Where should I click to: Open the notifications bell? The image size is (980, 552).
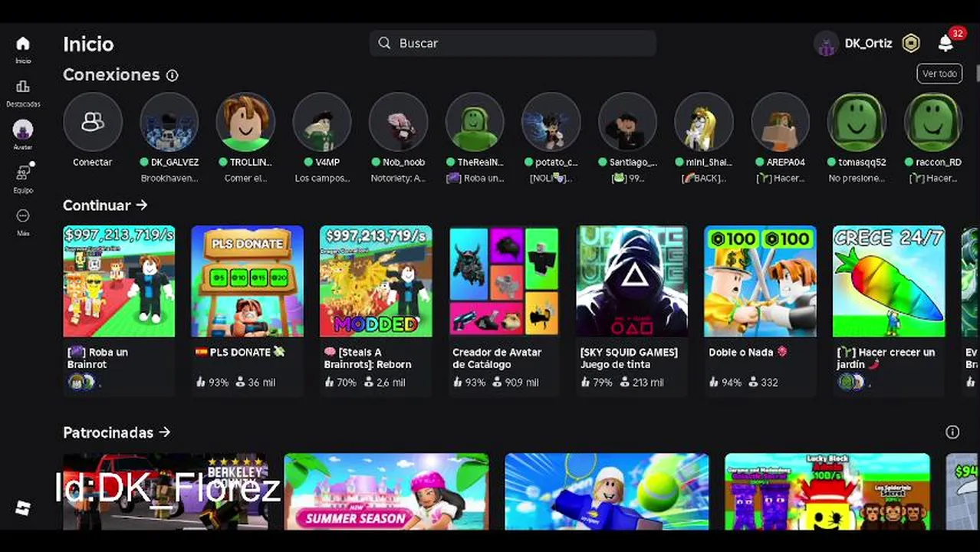coord(945,44)
